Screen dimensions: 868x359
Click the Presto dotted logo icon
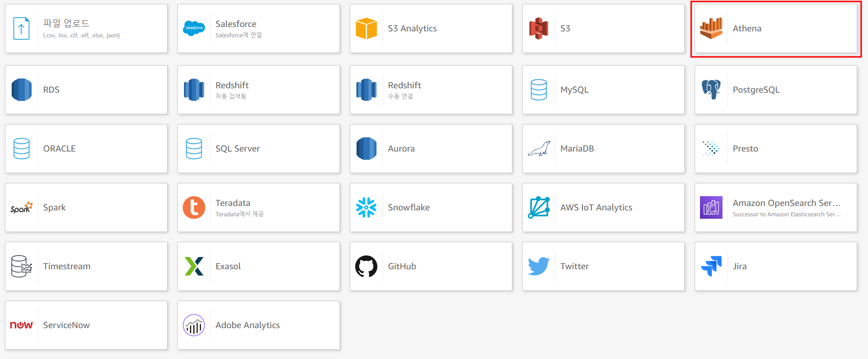pos(711,149)
